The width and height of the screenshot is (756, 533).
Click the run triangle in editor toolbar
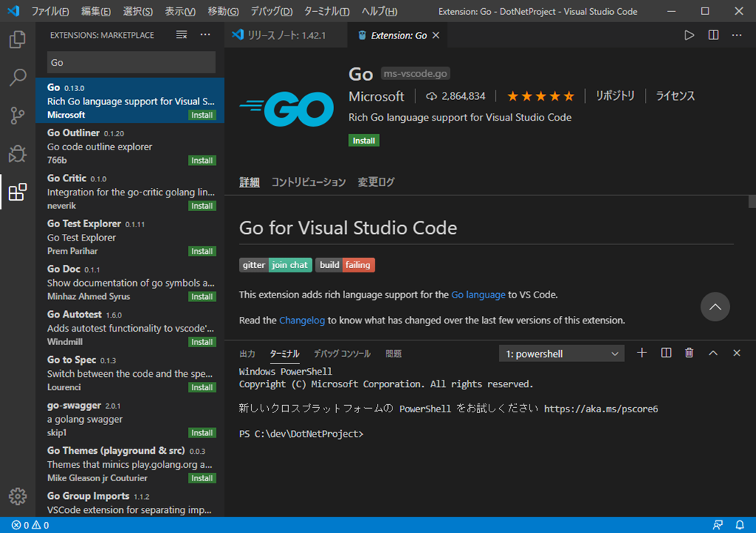pos(689,36)
